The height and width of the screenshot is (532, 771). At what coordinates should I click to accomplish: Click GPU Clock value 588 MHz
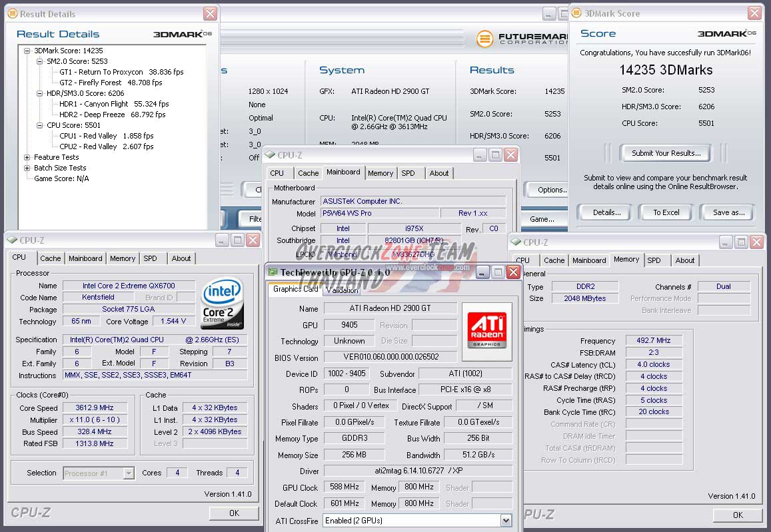(x=345, y=487)
